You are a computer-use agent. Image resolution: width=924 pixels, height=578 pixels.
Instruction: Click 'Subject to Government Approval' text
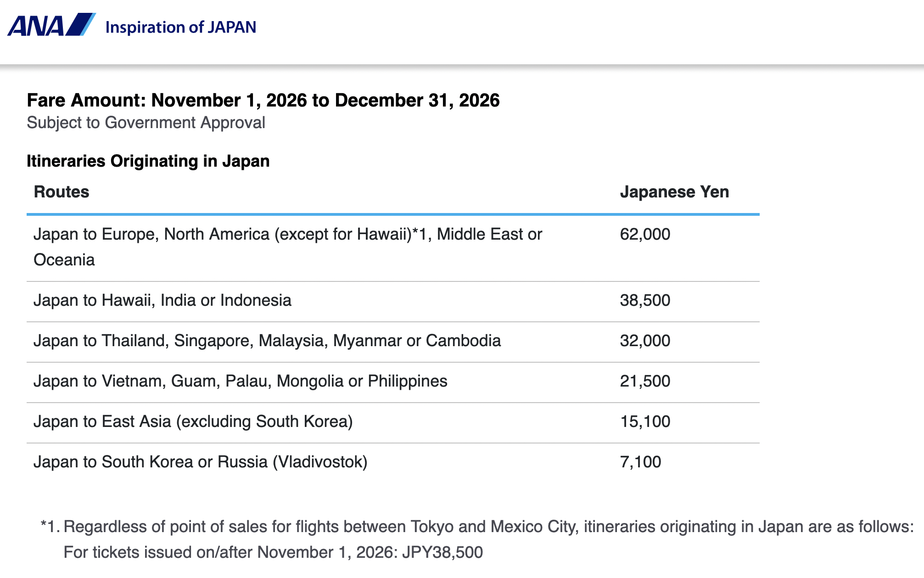pos(146,123)
